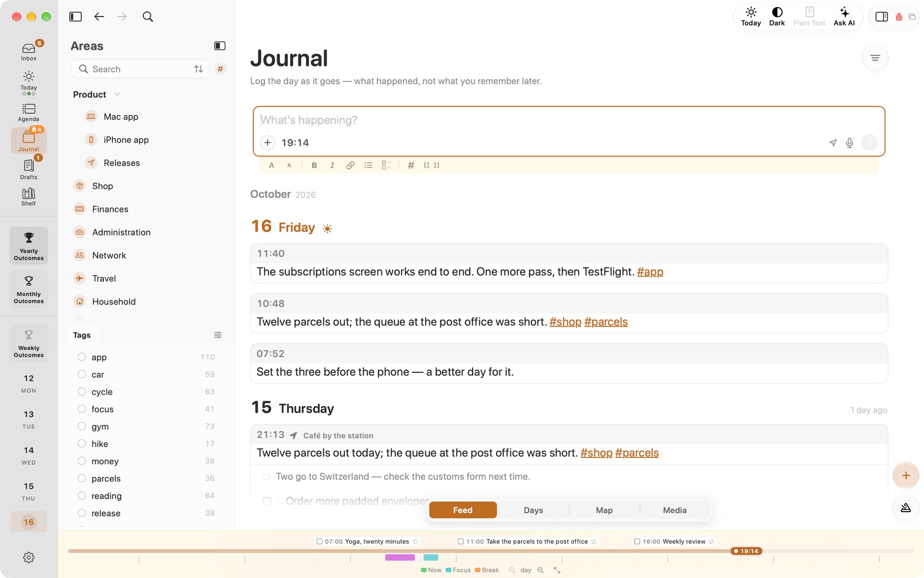
Task: Switch to the Days tab
Action: (x=533, y=510)
